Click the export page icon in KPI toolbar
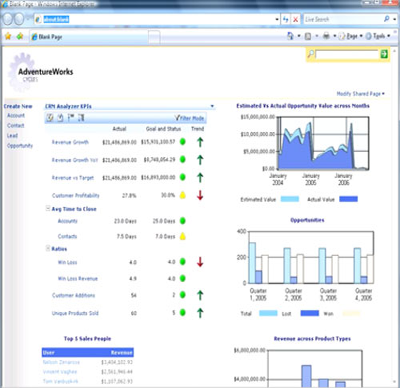 (60, 117)
